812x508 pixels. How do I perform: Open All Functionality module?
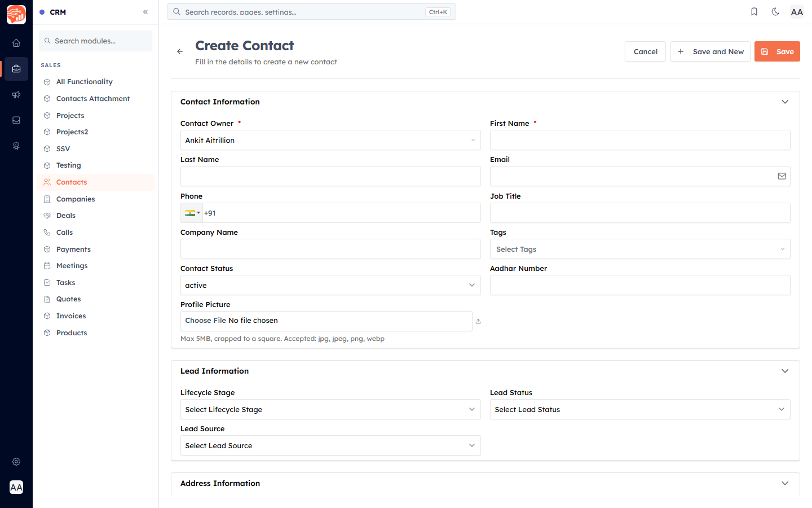96,82
